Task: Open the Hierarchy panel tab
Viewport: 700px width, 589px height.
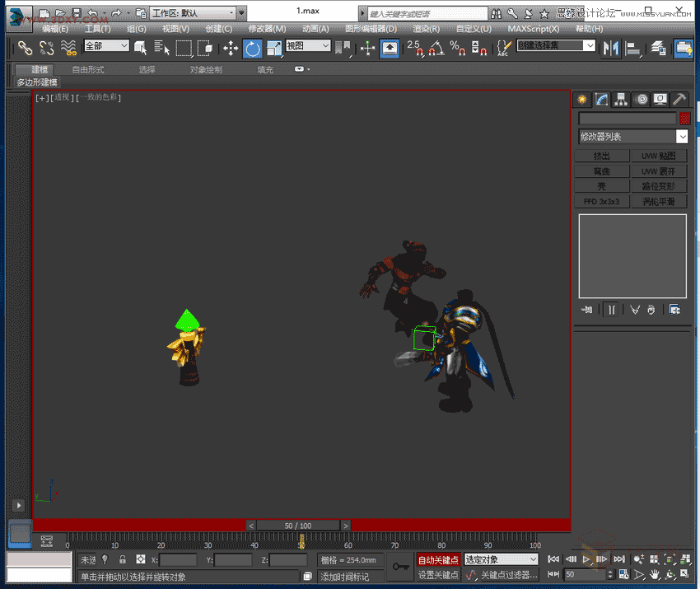Action: pos(622,100)
